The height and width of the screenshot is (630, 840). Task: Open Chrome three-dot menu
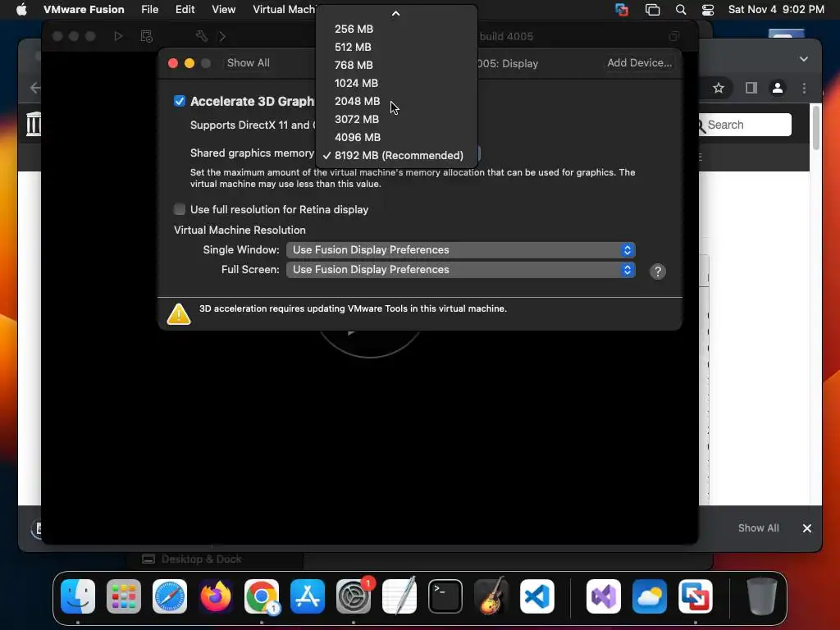(804, 88)
